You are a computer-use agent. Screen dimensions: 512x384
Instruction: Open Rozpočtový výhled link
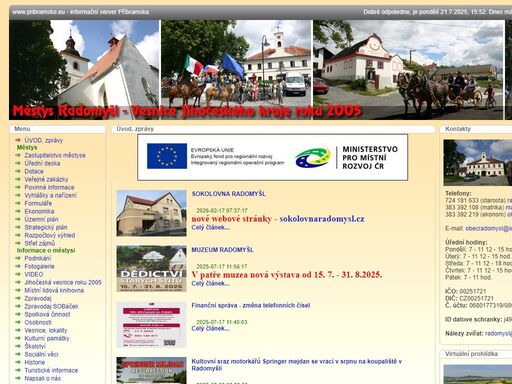tap(50, 235)
